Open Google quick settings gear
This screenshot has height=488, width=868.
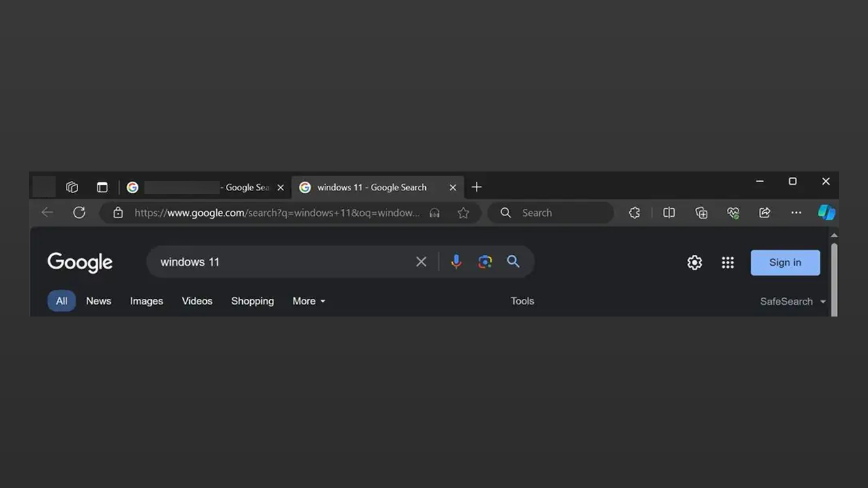[x=694, y=262]
